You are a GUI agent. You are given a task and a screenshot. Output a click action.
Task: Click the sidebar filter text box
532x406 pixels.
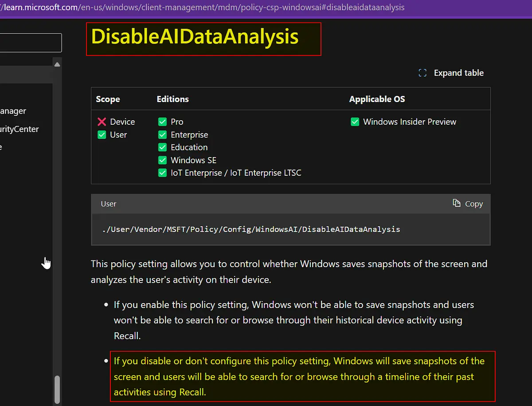(30, 43)
